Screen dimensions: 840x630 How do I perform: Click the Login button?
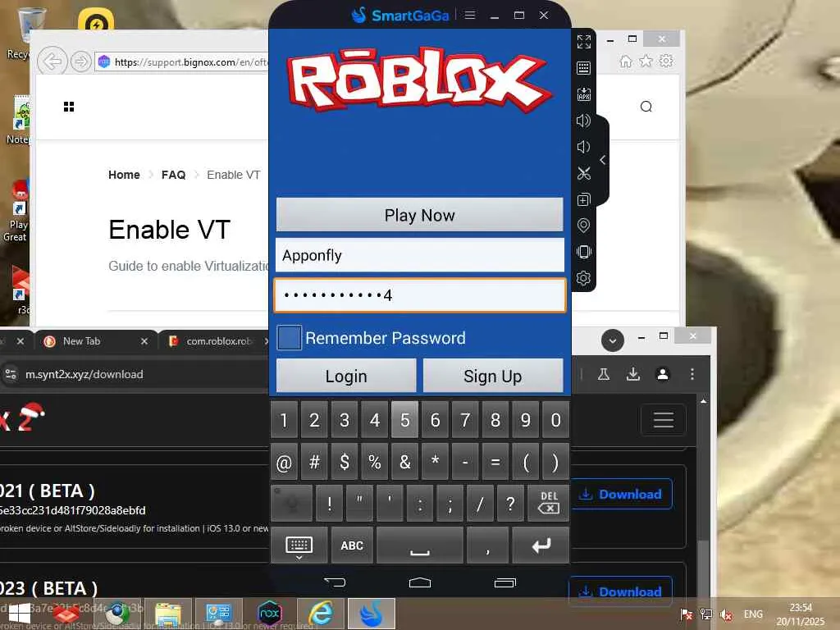click(346, 376)
